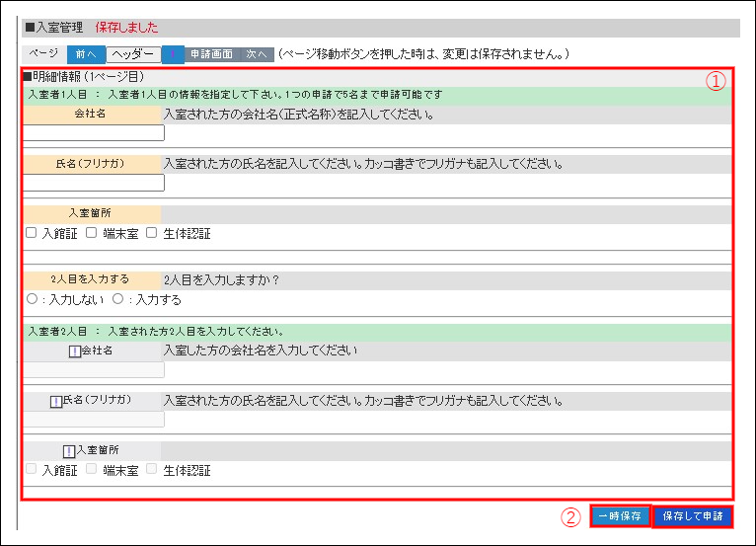This screenshot has width=756, height=546.
Task: Select the 入力する radio option
Action: 117,299
